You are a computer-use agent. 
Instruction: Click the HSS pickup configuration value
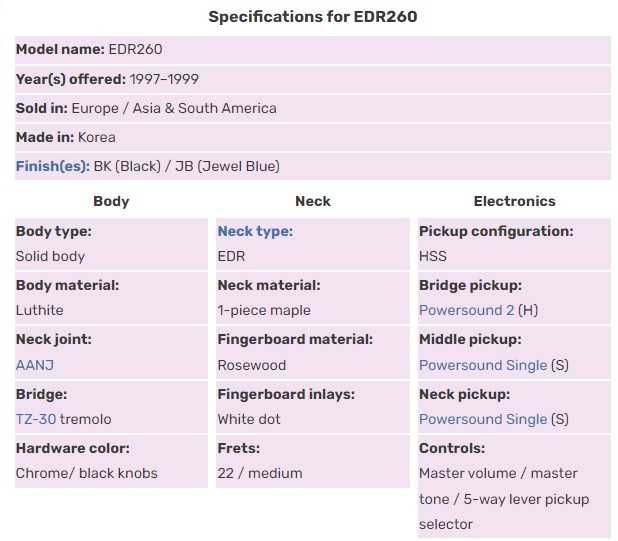pyautogui.click(x=433, y=256)
